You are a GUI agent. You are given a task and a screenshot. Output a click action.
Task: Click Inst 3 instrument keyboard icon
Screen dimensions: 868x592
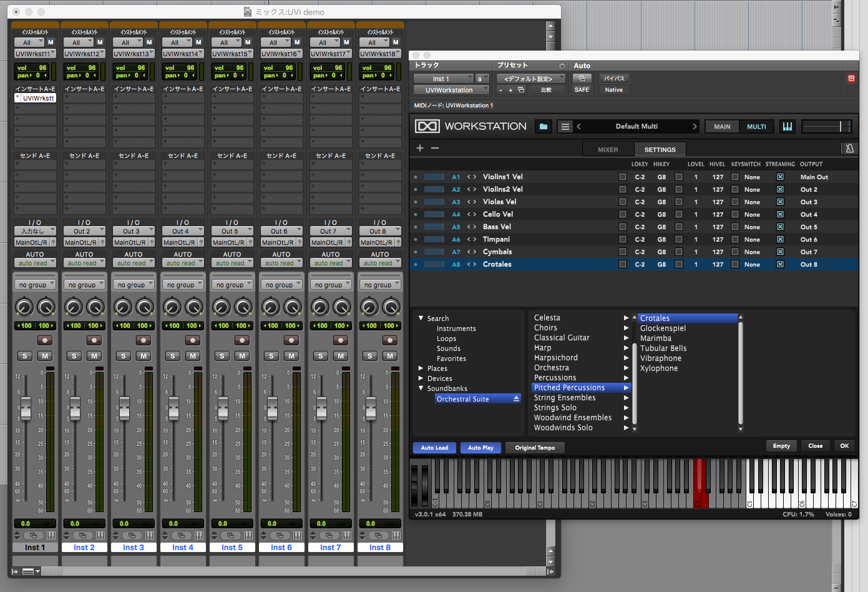pyautogui.click(x=150, y=536)
